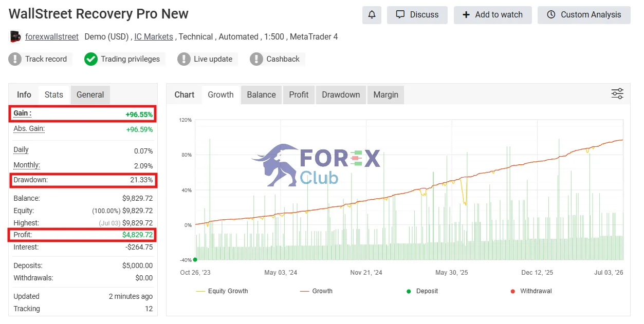Toggle Withdrawal legend marker visibility
This screenshot has height=324, width=644.
pos(531,291)
